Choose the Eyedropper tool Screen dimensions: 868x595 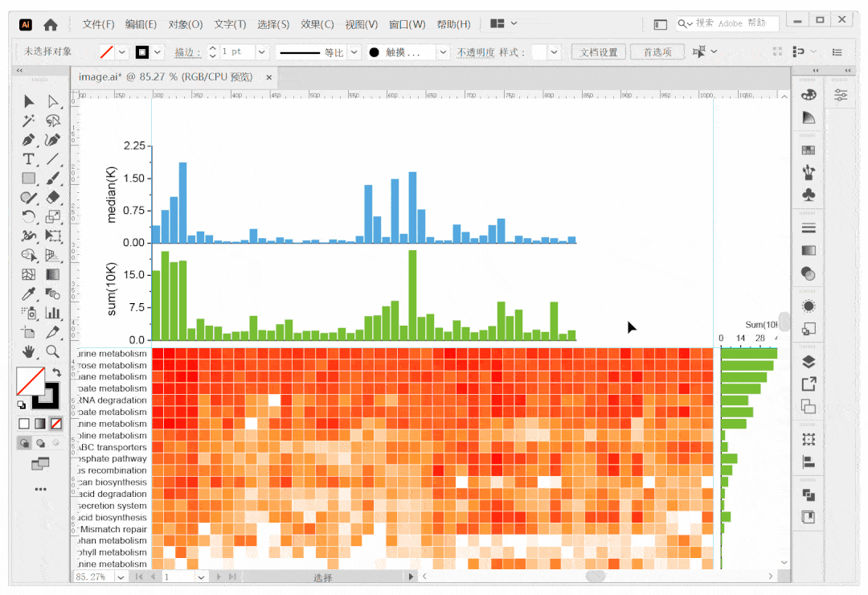pyautogui.click(x=29, y=293)
